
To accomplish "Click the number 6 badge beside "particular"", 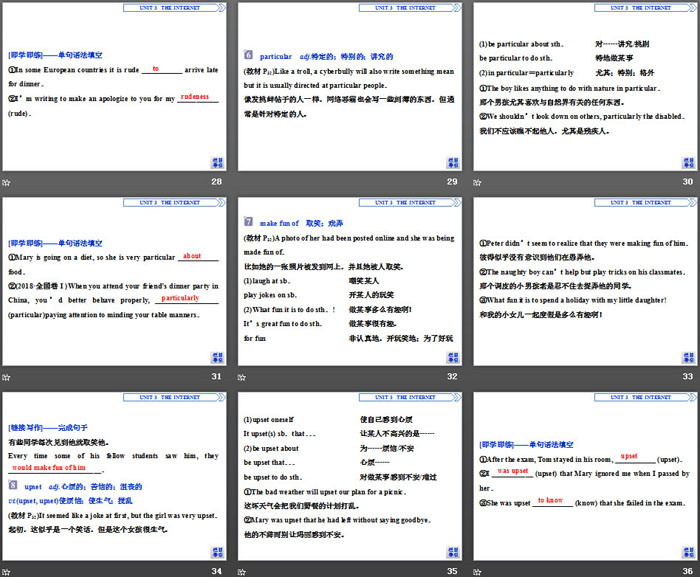I will pyautogui.click(x=250, y=56).
